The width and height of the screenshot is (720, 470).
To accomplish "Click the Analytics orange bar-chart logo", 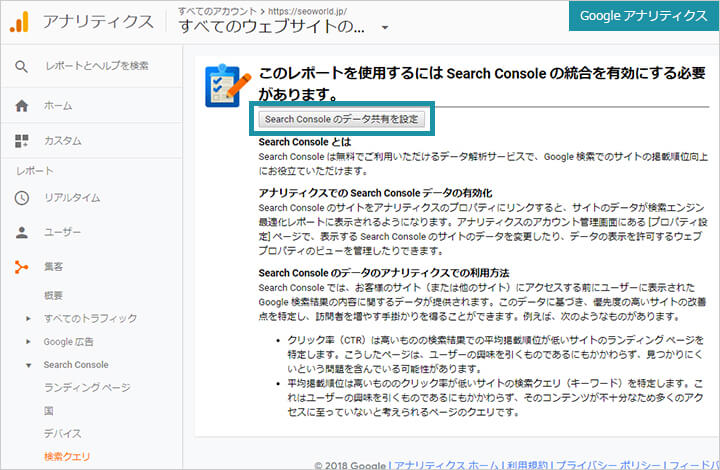I will coord(19,22).
